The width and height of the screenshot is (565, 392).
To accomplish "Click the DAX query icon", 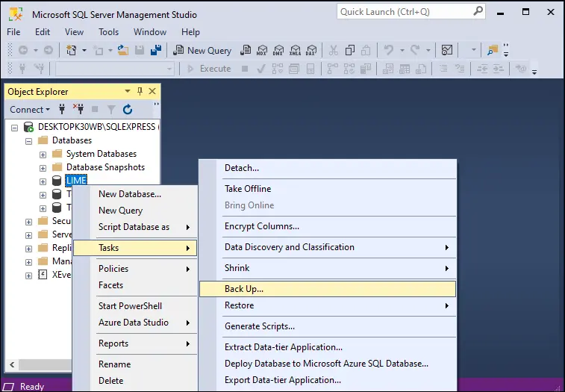I will (311, 51).
